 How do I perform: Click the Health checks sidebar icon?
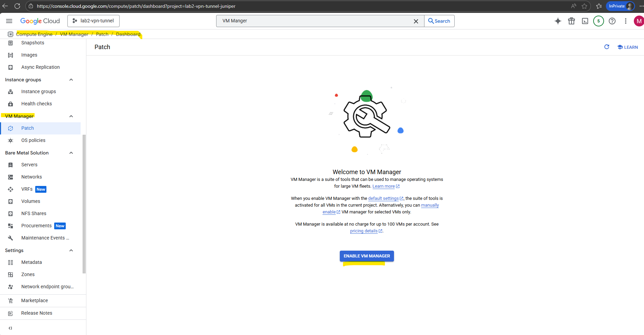11,104
